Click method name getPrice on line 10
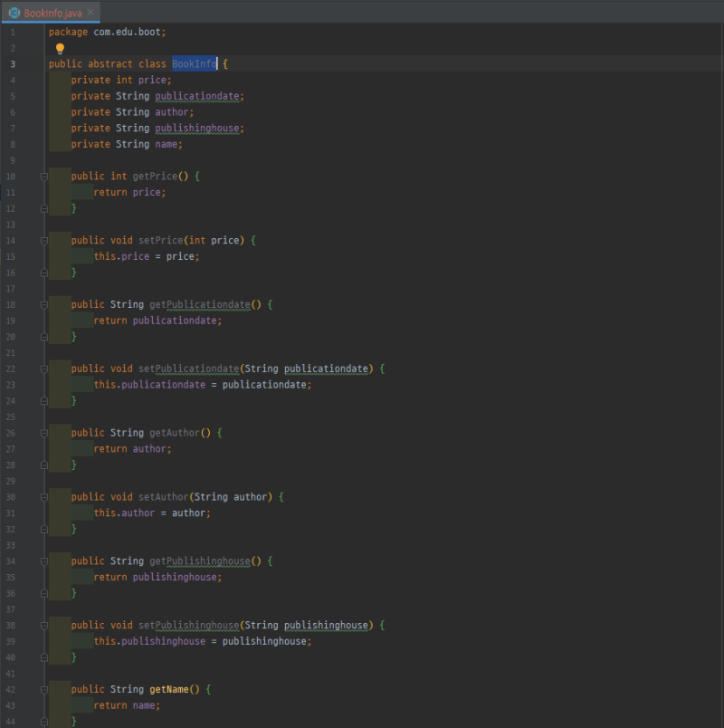This screenshot has width=724, height=728. pyautogui.click(x=155, y=176)
